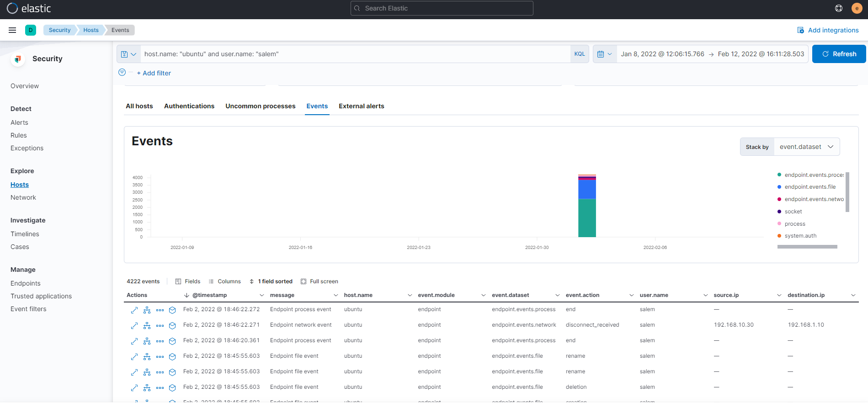Open the user avatar menu
This screenshot has width=868, height=408.
[x=857, y=8]
